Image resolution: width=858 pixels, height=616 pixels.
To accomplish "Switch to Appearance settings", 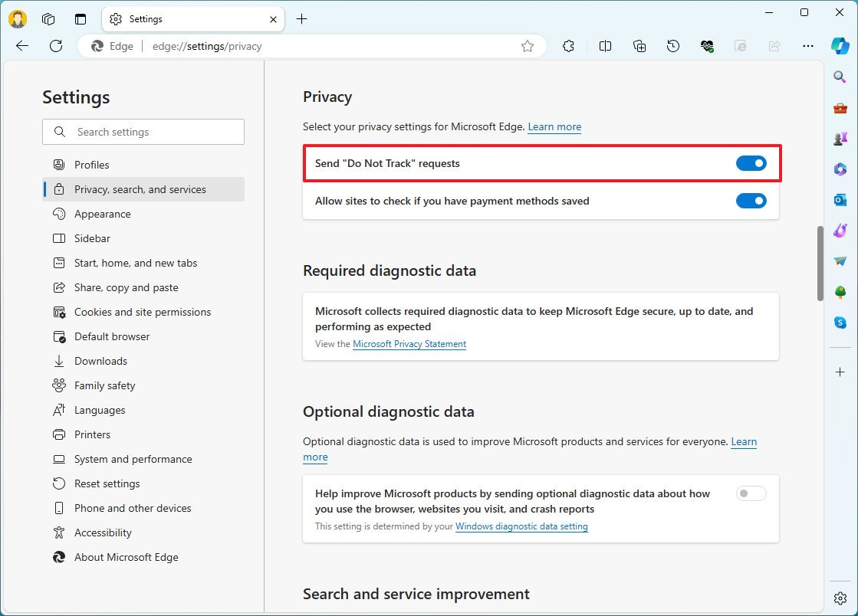I will coord(101,214).
